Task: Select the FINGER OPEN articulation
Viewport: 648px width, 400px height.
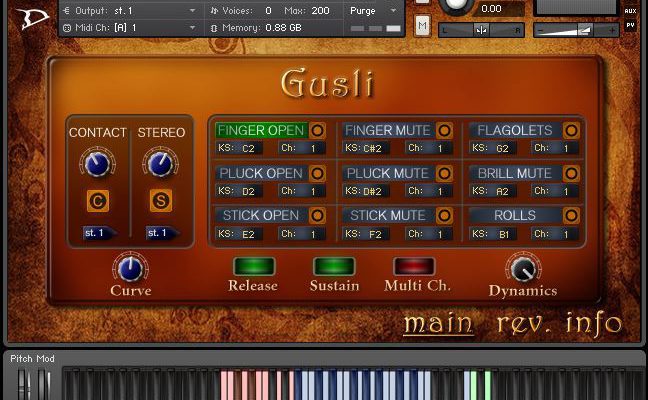Action: 260,131
